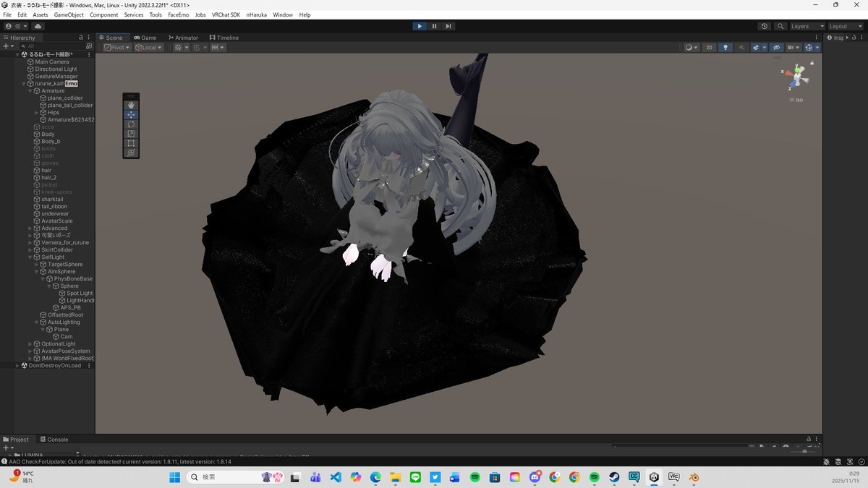Open the nHaruka menu

256,14
